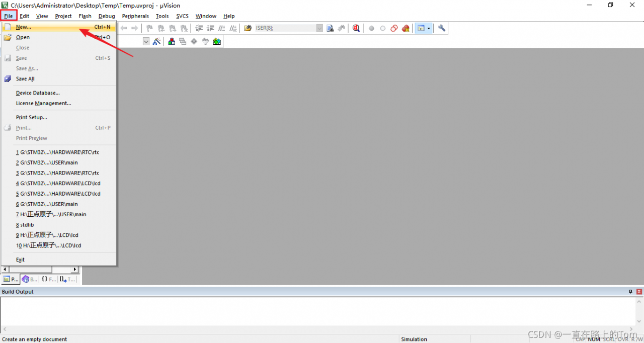Screen dimensions: 644x343
Task: Open License Management... entry
Action: (59, 103)
